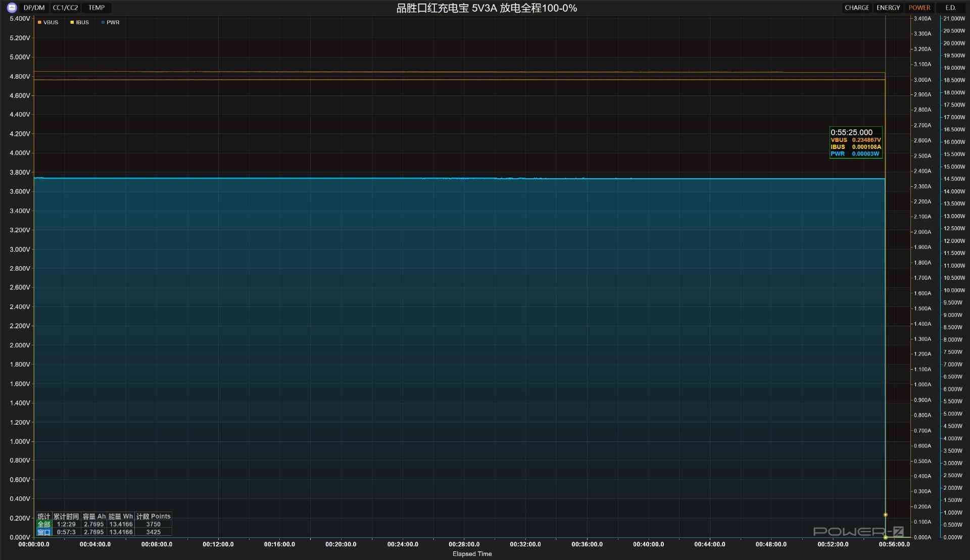Click the 00:28:00.0 time axis label

click(x=464, y=544)
